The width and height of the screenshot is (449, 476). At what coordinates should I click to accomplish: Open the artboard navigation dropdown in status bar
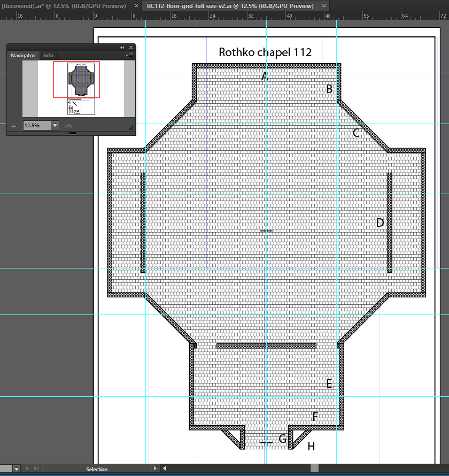click(x=17, y=469)
